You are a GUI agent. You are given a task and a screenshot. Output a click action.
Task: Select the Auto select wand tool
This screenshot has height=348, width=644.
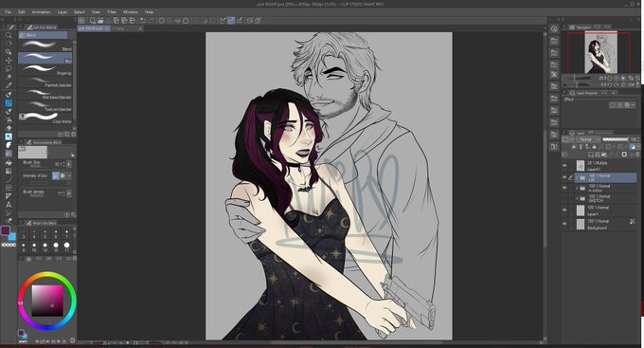point(9,77)
